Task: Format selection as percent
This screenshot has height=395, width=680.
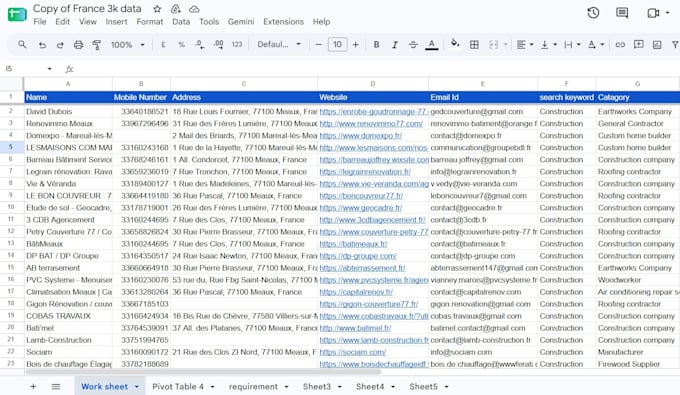Action: [181, 45]
